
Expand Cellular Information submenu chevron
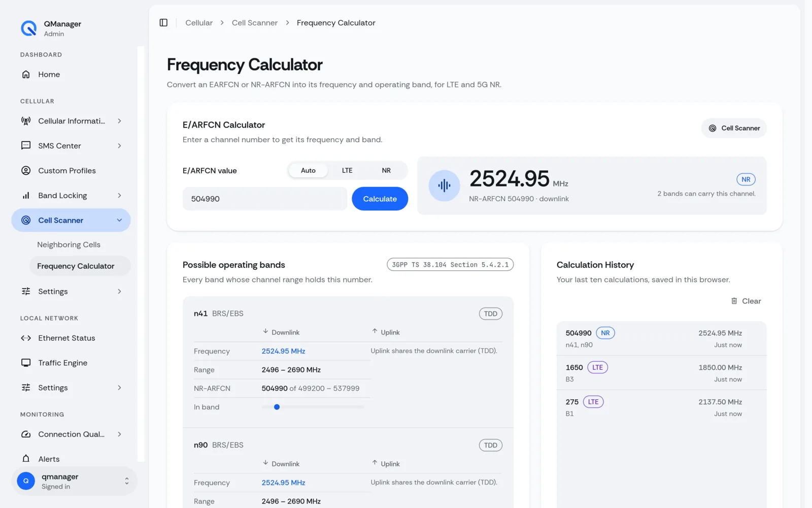point(119,121)
